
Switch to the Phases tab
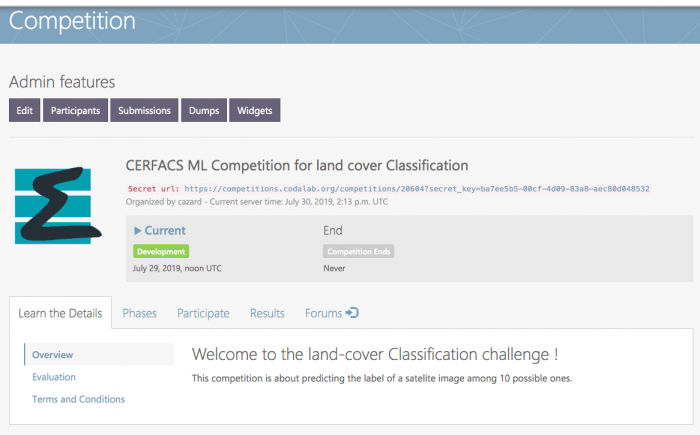coord(139,314)
